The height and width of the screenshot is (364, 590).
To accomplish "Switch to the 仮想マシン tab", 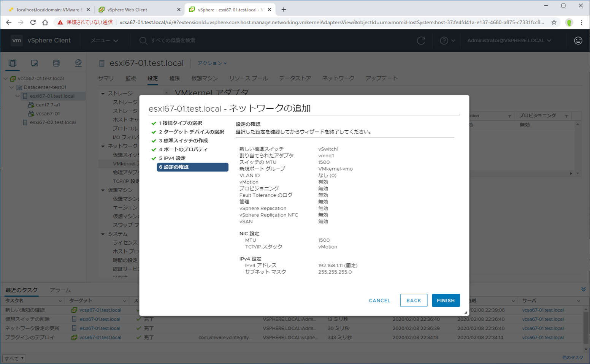I will (x=205, y=78).
